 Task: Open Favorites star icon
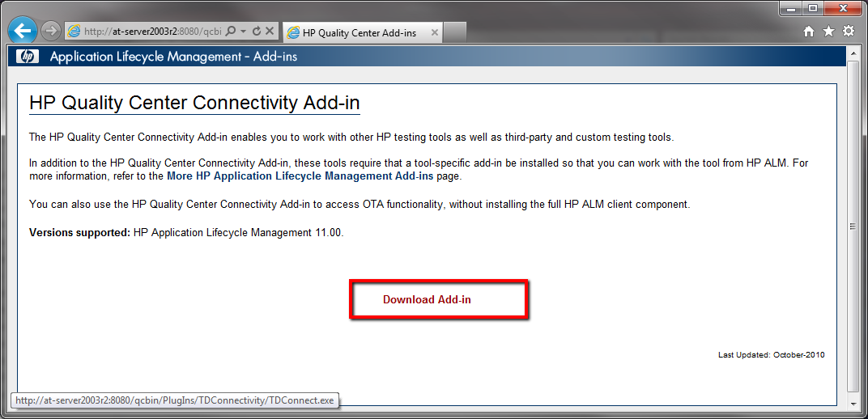click(x=828, y=32)
